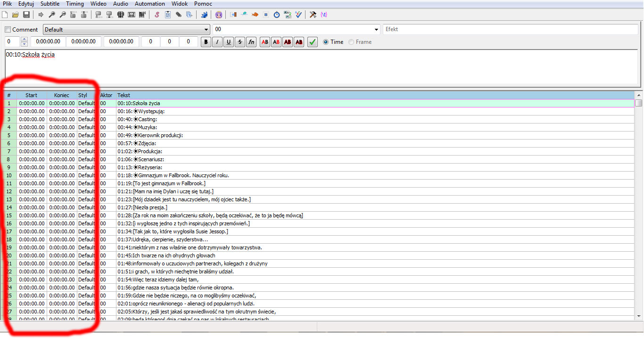The height and width of the screenshot is (362, 644).
Task: Toggle override tag hiding icon
Action: (324, 15)
